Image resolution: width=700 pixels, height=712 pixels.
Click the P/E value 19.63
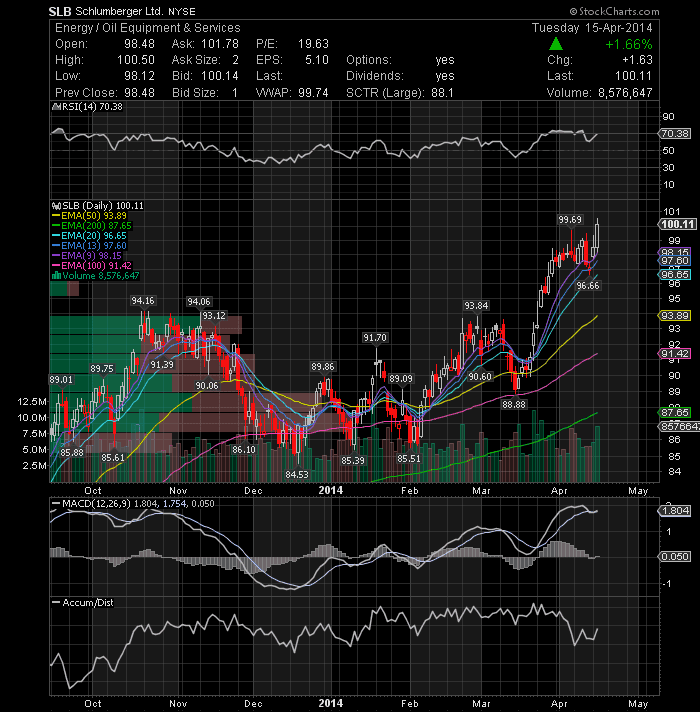tap(313, 44)
